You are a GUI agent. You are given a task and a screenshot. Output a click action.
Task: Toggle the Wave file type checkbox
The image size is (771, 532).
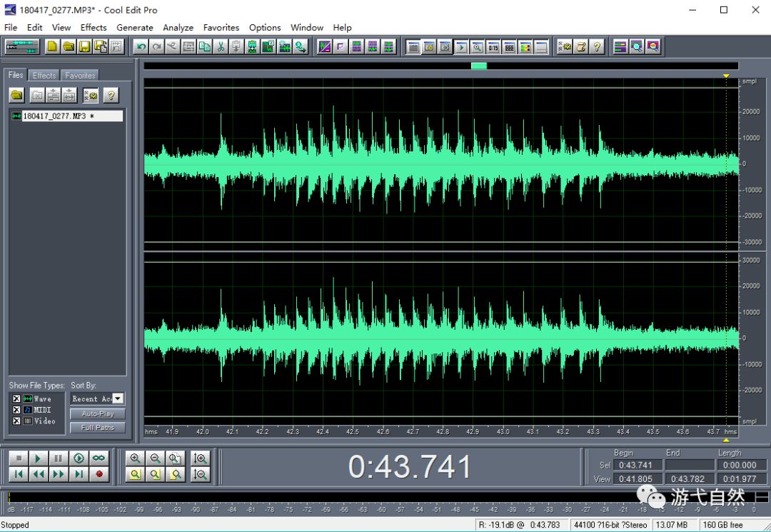(16, 398)
